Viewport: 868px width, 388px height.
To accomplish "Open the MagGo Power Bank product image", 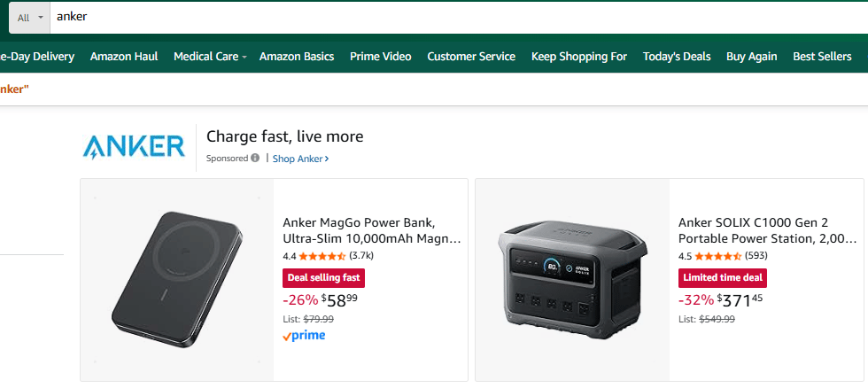I will (176, 279).
